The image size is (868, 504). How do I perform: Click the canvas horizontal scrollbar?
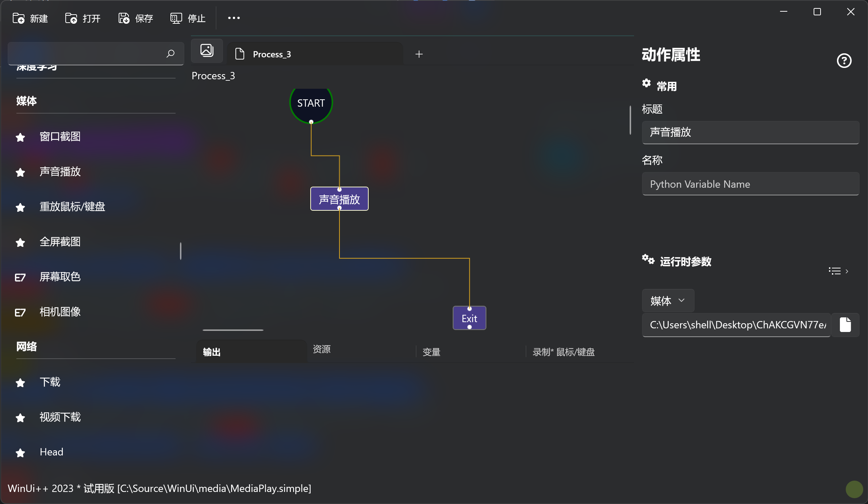(x=233, y=330)
